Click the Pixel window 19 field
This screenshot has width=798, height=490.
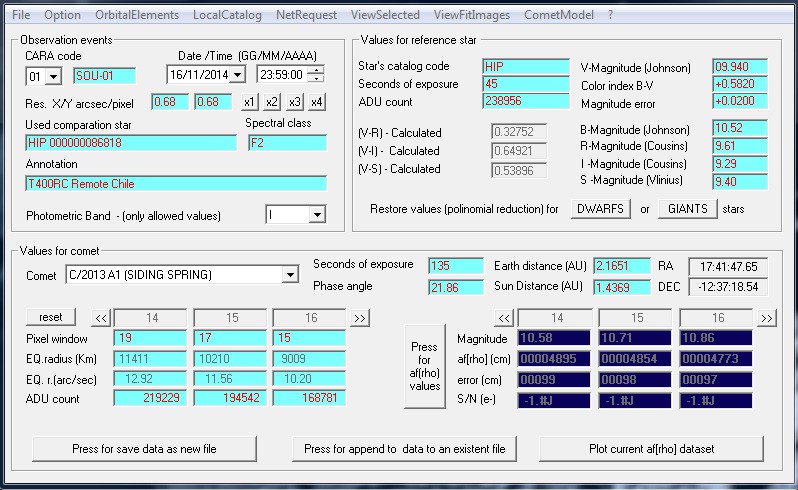(150, 337)
